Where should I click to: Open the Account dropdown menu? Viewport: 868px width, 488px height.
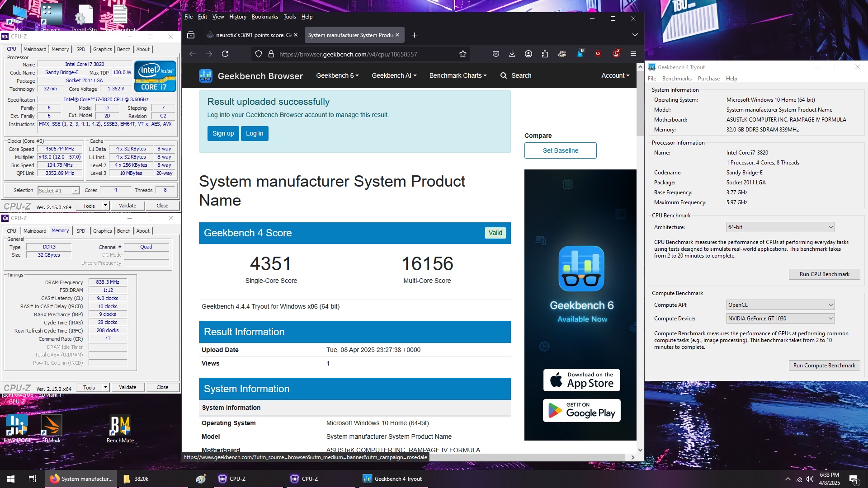coord(615,75)
